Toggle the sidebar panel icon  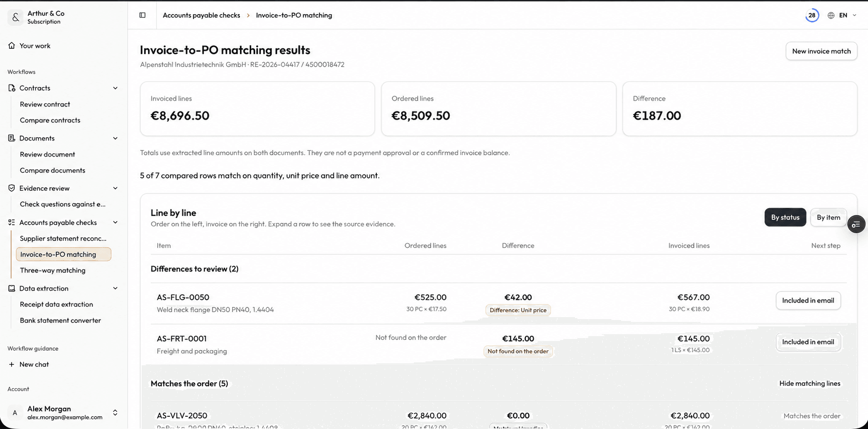click(143, 15)
